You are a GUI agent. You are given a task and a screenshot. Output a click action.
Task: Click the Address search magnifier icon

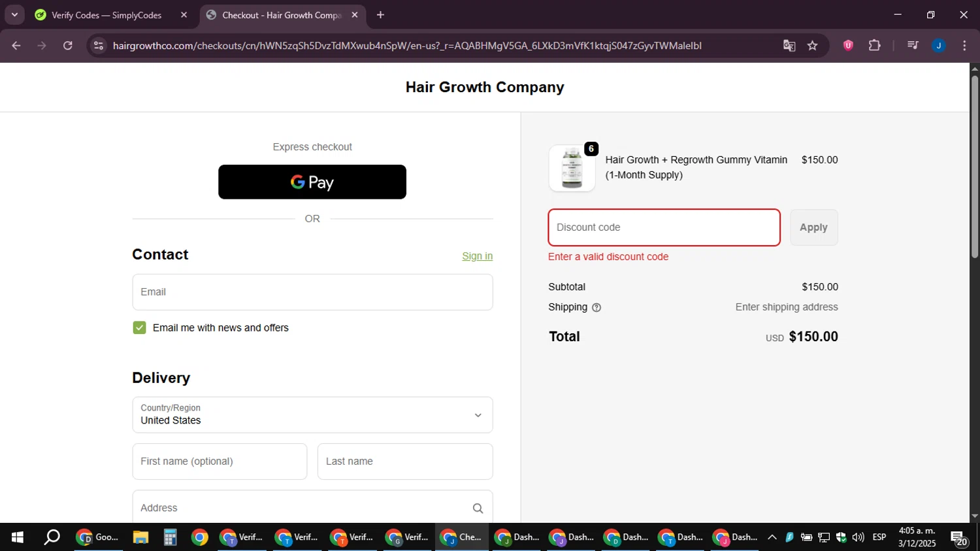pos(478,509)
